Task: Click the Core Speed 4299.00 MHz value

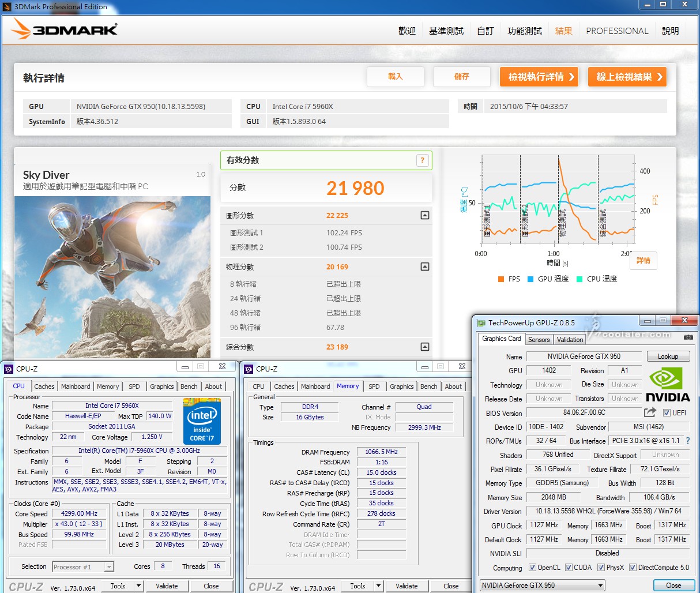Action: (x=80, y=513)
